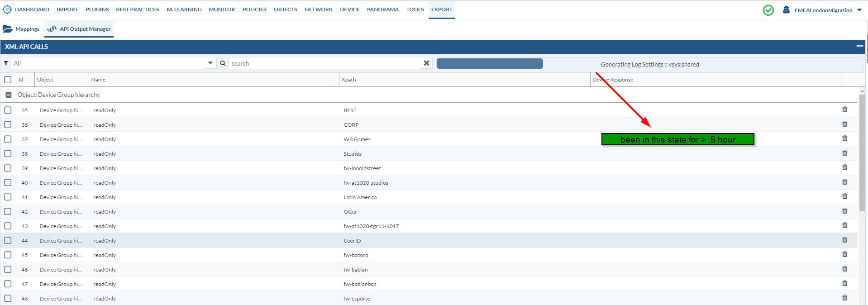
Task: Check the box for row 38 Studios
Action: coord(8,153)
